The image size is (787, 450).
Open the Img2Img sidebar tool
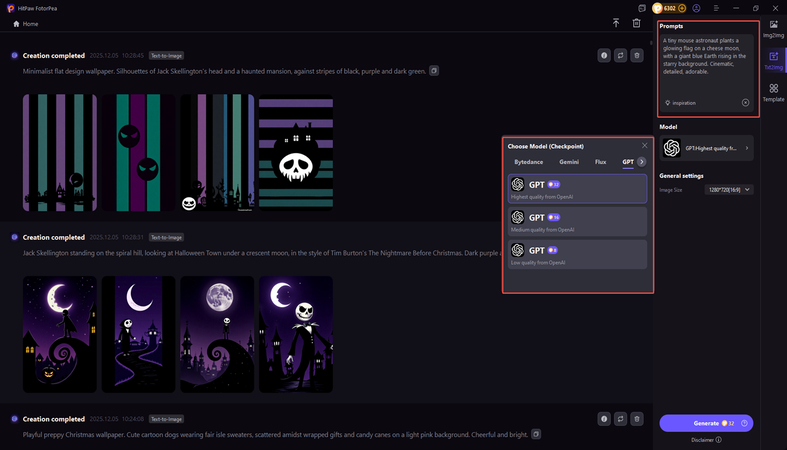(x=773, y=28)
